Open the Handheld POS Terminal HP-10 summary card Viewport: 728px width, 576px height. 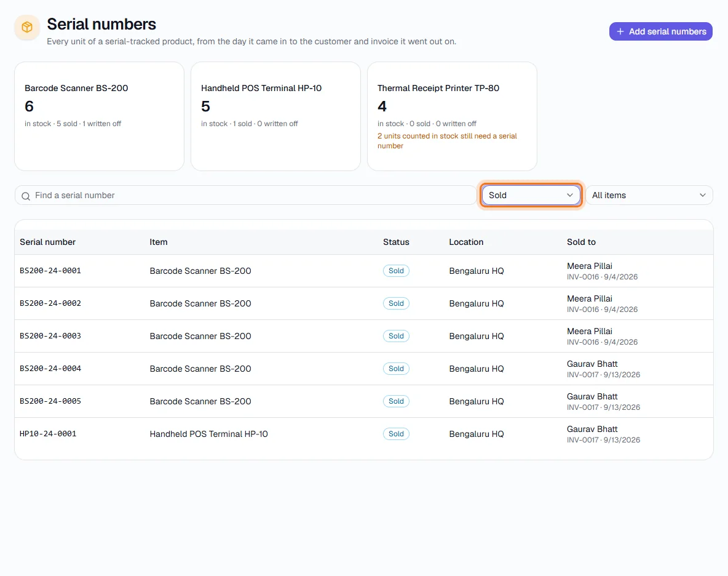276,116
